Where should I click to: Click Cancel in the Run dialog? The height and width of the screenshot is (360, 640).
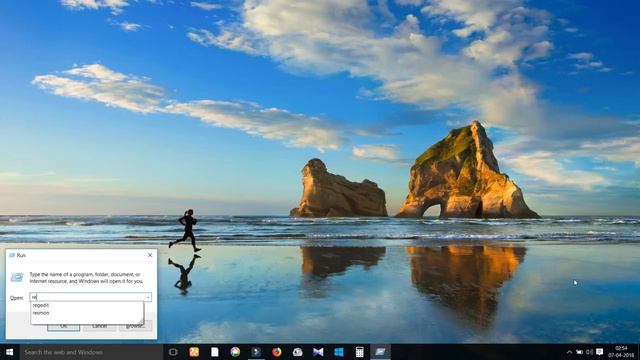(99, 326)
